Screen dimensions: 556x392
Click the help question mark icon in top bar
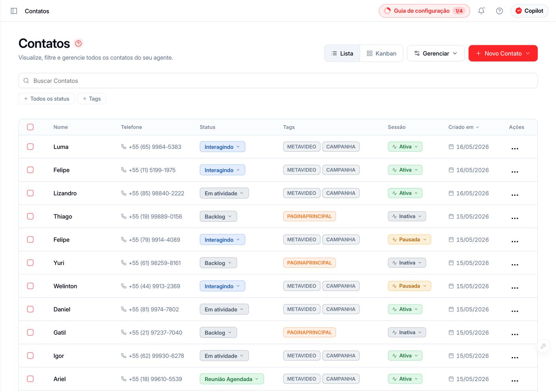500,11
